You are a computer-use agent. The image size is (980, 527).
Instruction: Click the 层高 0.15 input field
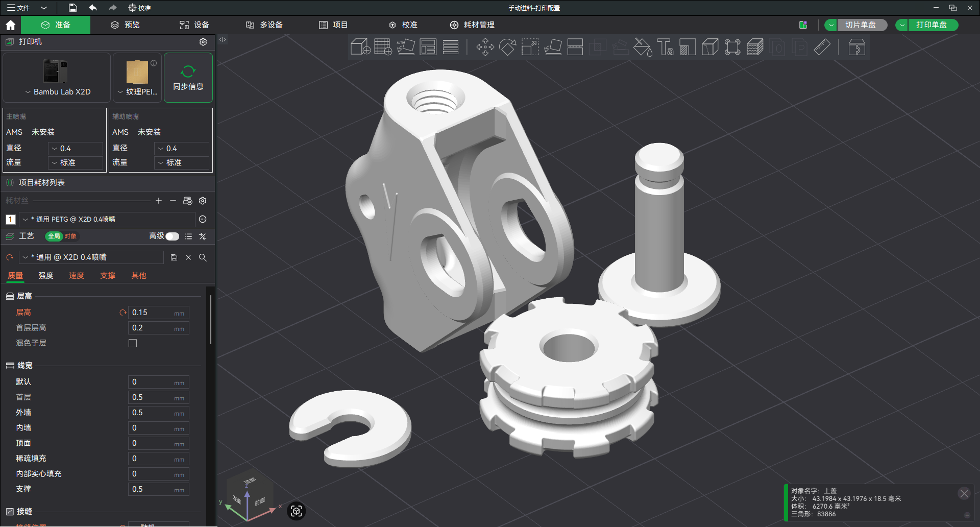[158, 313]
